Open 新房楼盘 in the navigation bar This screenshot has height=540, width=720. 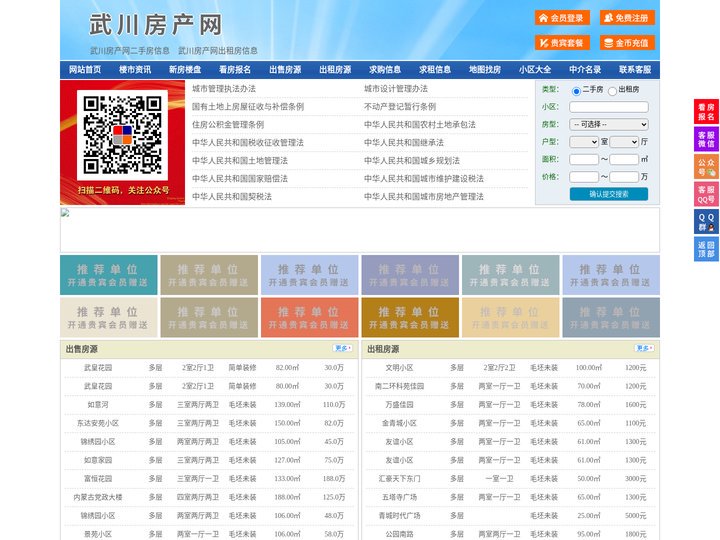[185, 70]
